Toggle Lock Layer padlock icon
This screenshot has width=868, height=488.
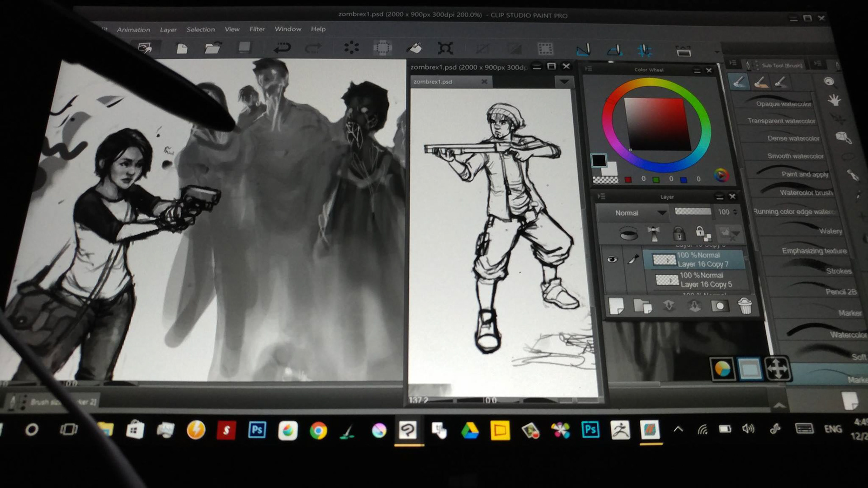[678, 234]
